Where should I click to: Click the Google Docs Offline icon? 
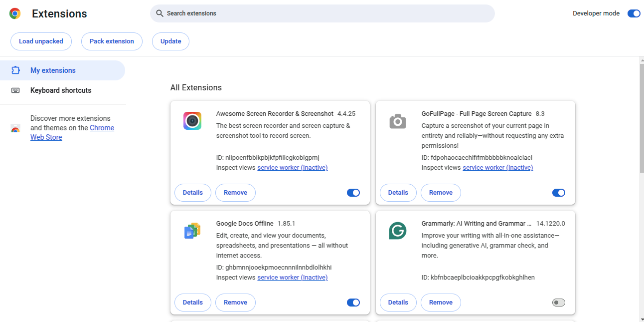192,231
